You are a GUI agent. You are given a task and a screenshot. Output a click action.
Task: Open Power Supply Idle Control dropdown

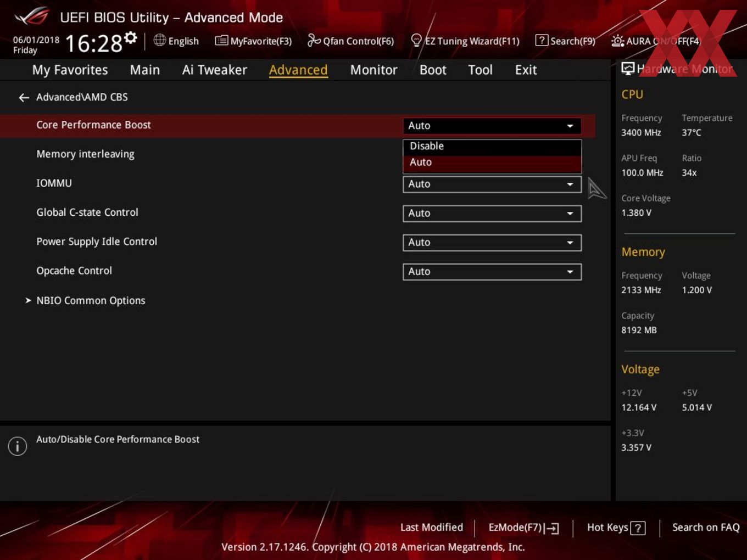(492, 243)
